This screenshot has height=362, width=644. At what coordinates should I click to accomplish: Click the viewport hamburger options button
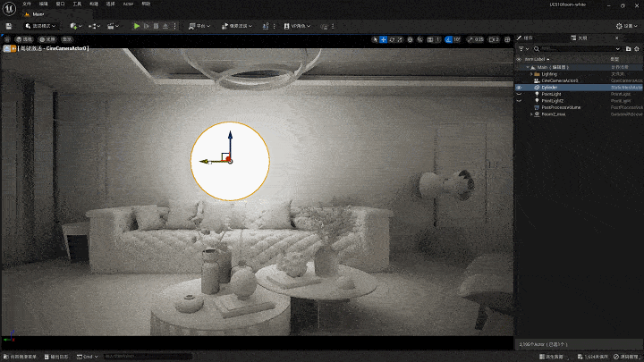[x=8, y=39]
